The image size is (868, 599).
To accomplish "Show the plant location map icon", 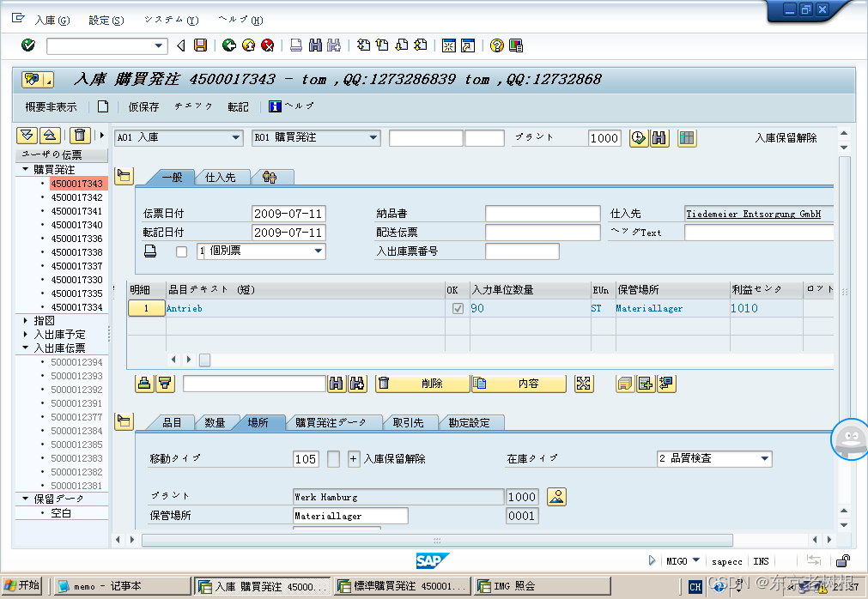I will pyautogui.click(x=557, y=496).
